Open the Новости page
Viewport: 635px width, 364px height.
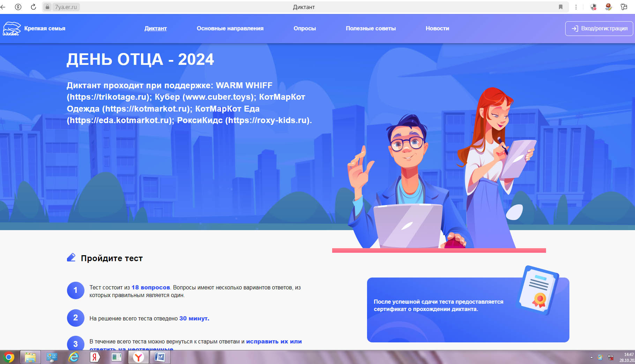tap(437, 29)
